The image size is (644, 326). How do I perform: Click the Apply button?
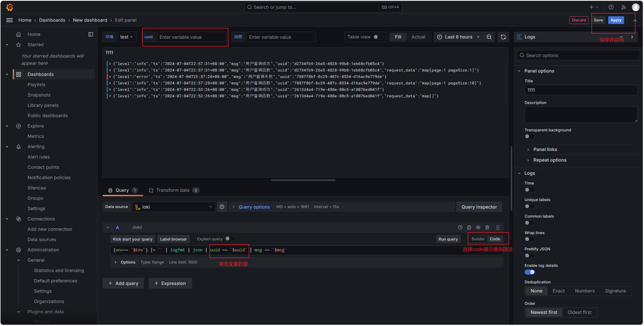click(x=616, y=20)
